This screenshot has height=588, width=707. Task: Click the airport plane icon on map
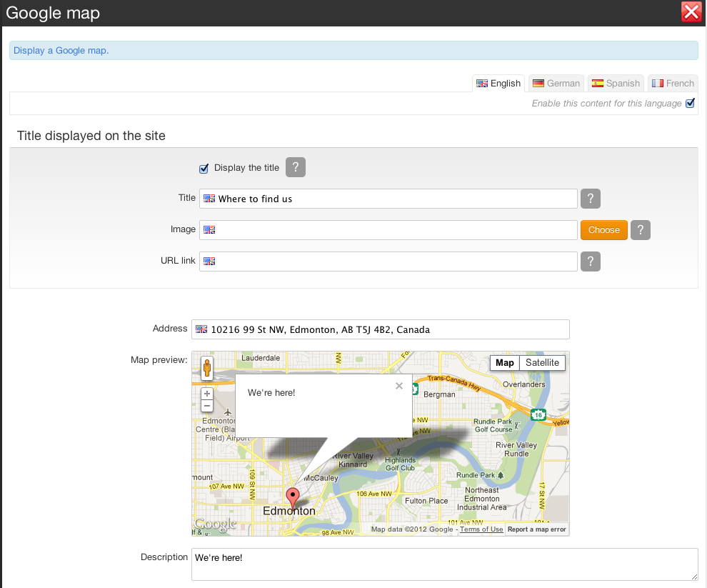click(x=228, y=412)
